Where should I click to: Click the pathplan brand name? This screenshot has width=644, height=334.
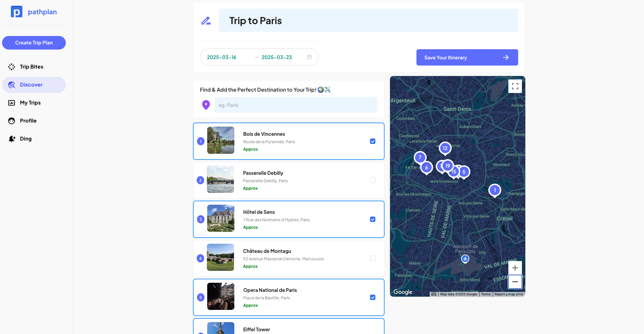tap(42, 12)
